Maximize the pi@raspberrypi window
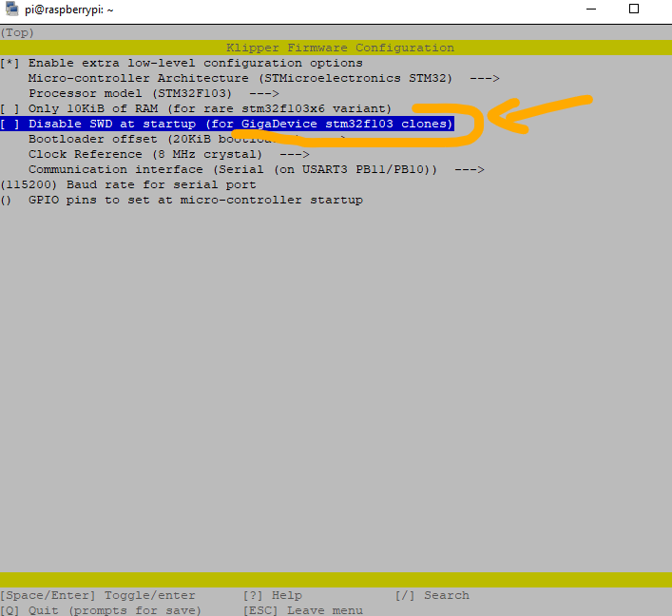This screenshot has width=672, height=616. [x=634, y=9]
